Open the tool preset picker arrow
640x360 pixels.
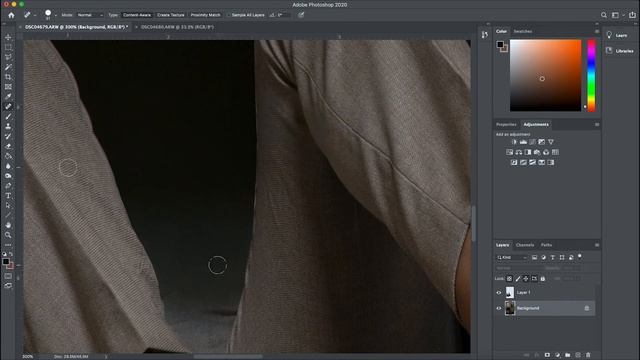click(35, 15)
